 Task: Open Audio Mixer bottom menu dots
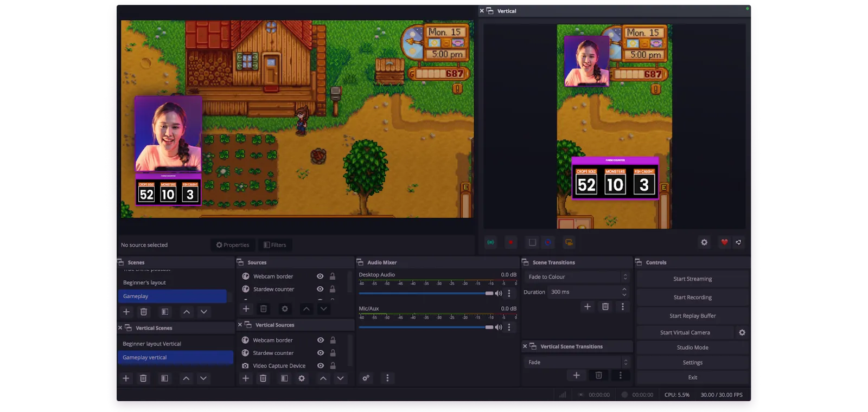pyautogui.click(x=387, y=378)
